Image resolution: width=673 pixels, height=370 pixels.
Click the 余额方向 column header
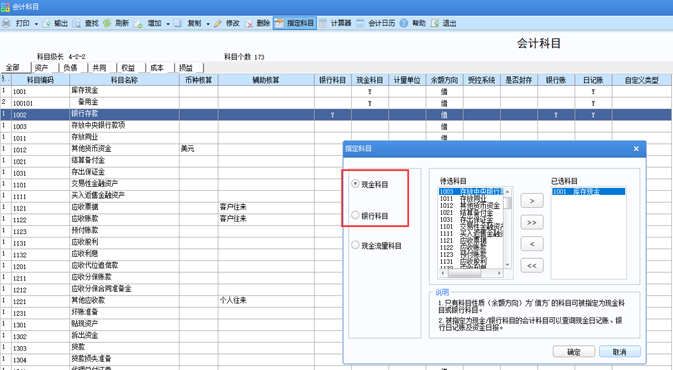(444, 80)
